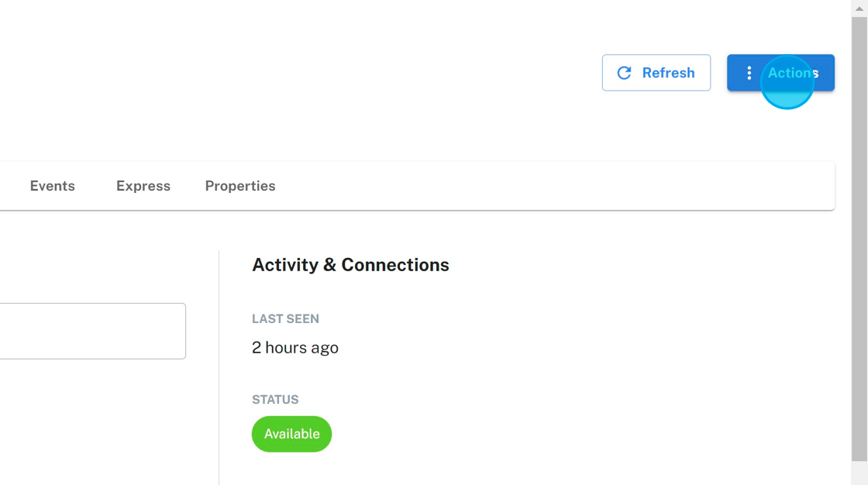Open the Actions menu

(780, 73)
